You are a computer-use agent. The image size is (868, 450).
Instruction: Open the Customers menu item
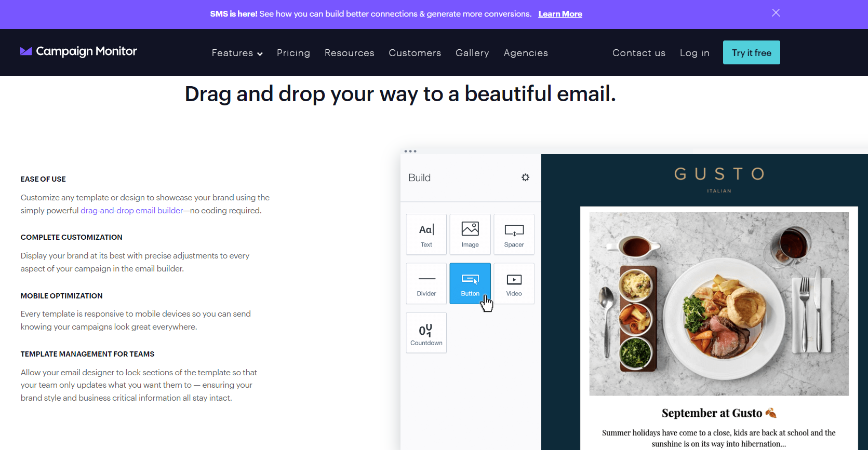415,53
